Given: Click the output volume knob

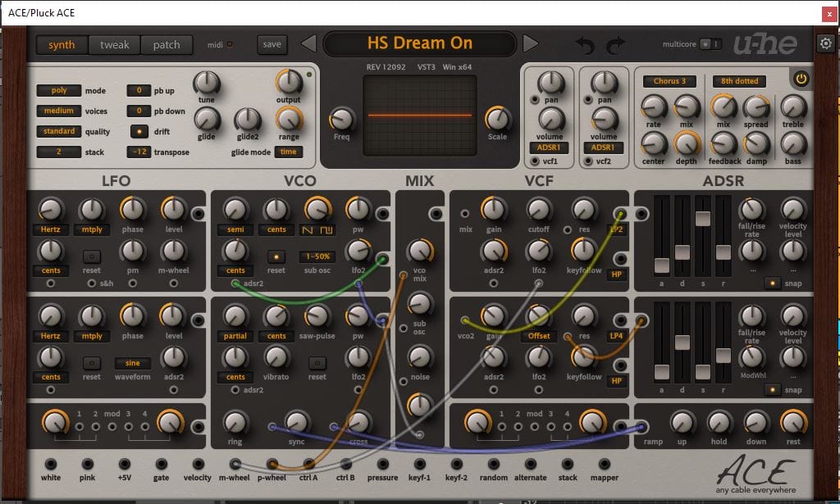Looking at the screenshot, I should pyautogui.click(x=289, y=82).
